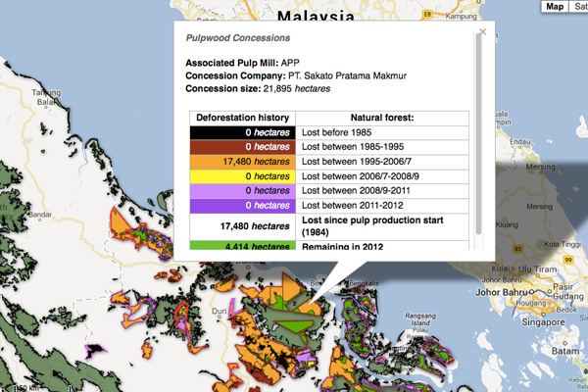The width and height of the screenshot is (588, 392).
Task: Click orange 17,480 hectares swatch
Action: [241, 160]
